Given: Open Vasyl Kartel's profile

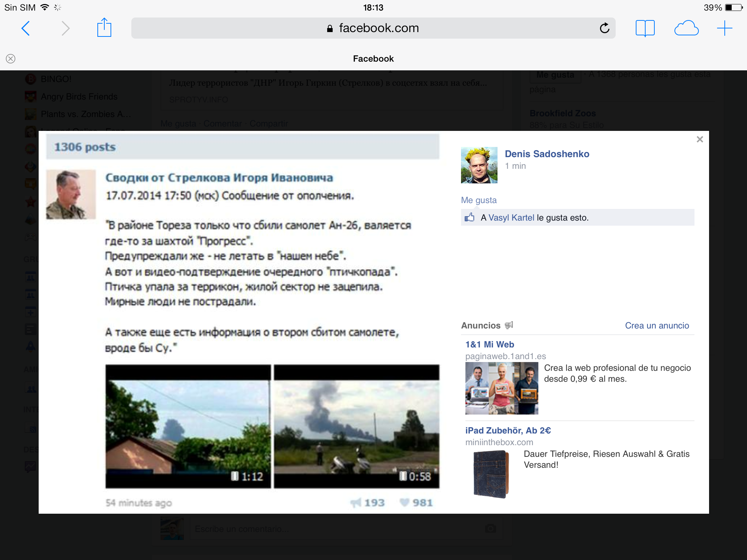Looking at the screenshot, I should (511, 218).
